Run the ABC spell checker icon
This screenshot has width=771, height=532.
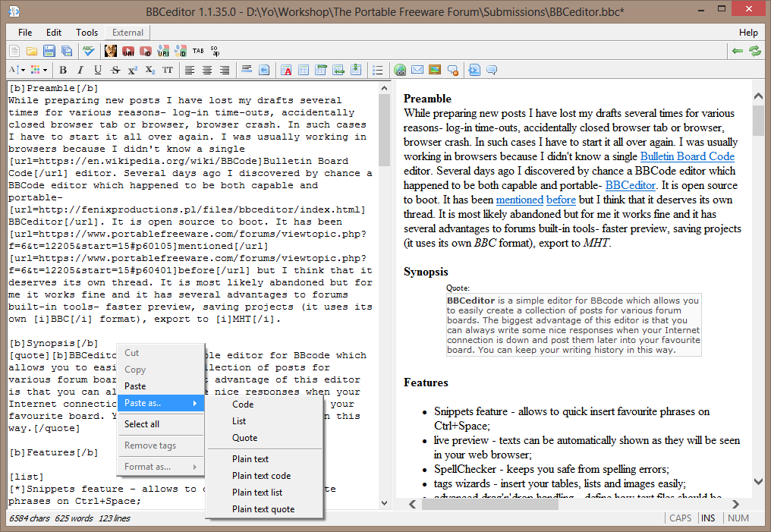tap(89, 51)
